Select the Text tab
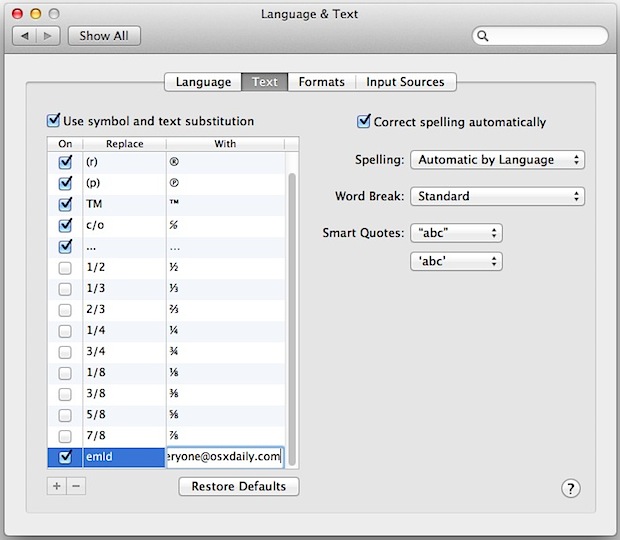 click(x=265, y=82)
